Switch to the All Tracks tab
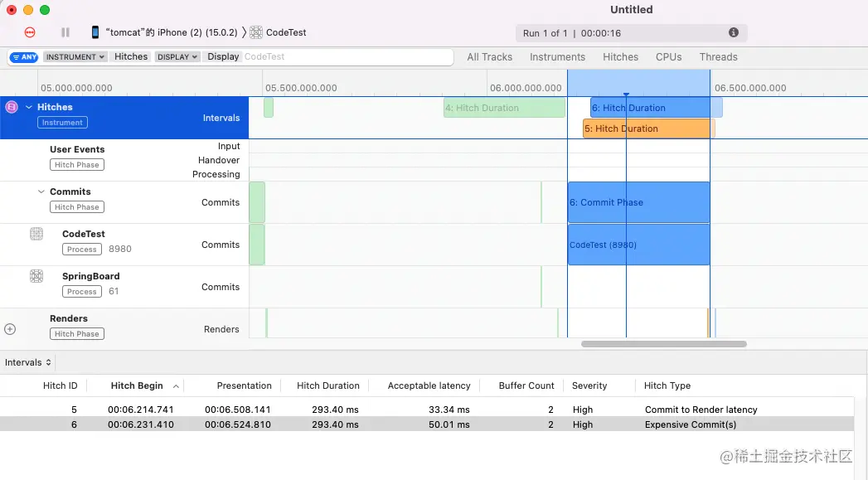Screen dimensions: 868x480 [489, 57]
